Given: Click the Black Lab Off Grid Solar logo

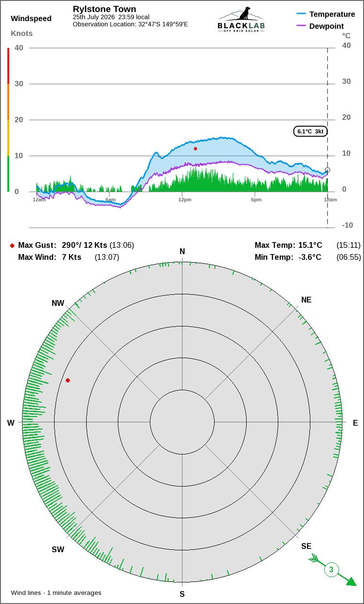Looking at the screenshot, I should [241, 20].
